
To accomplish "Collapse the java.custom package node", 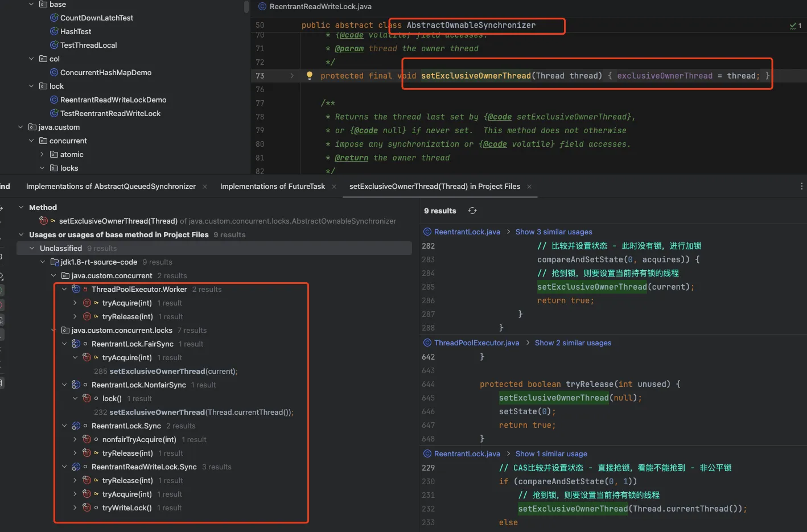I will point(21,127).
